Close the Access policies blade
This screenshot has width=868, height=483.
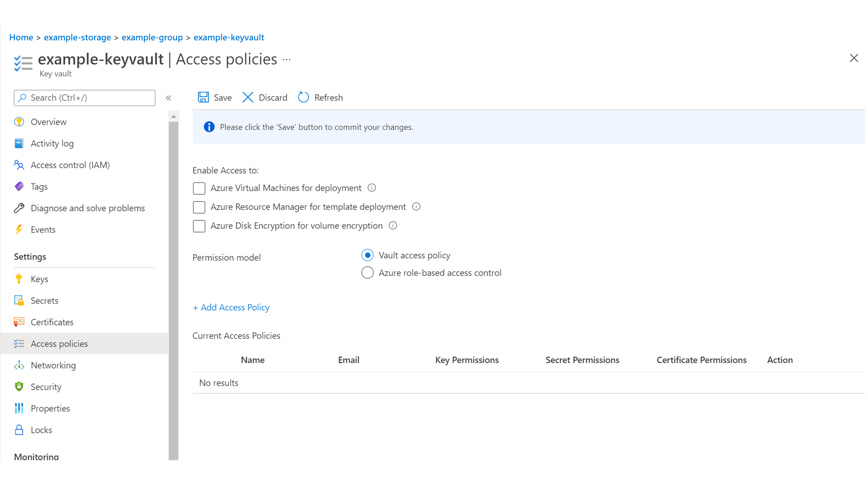pyautogui.click(x=854, y=58)
